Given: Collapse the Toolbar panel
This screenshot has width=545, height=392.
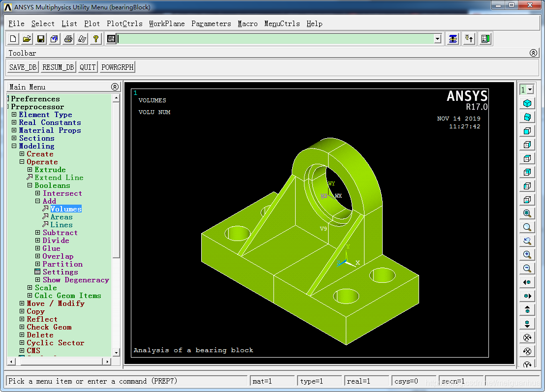Looking at the screenshot, I should pyautogui.click(x=533, y=53).
